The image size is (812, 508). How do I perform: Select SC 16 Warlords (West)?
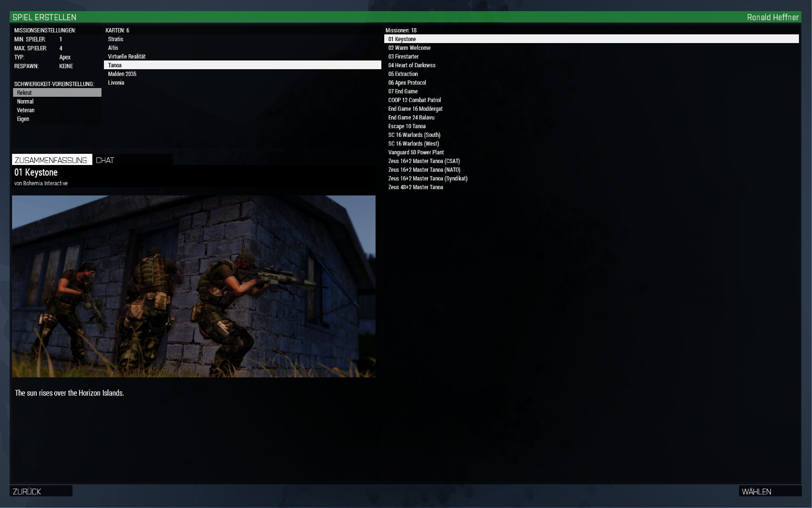[591, 144]
